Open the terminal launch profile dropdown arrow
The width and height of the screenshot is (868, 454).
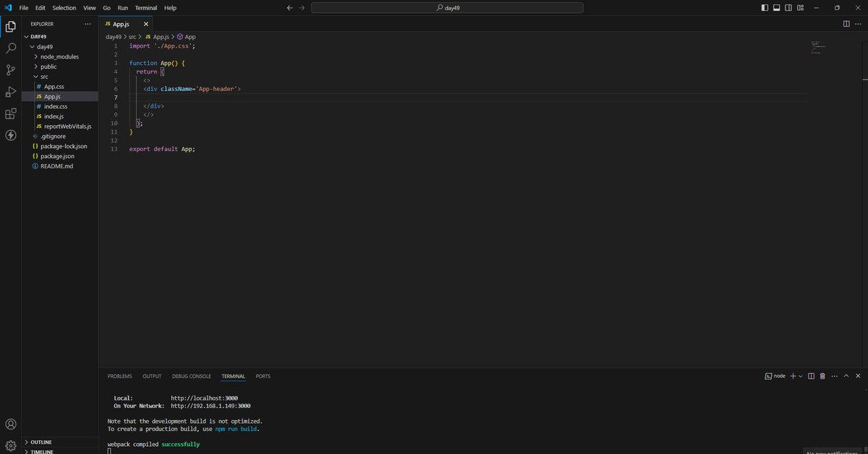tap(801, 376)
